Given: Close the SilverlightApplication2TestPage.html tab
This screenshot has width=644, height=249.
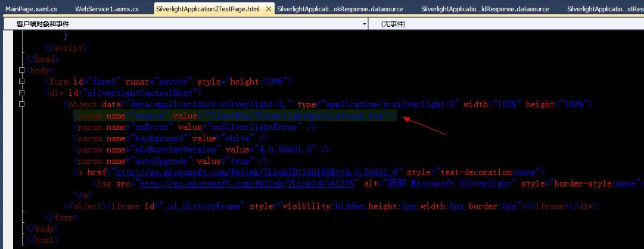Looking at the screenshot, I should 269,8.
